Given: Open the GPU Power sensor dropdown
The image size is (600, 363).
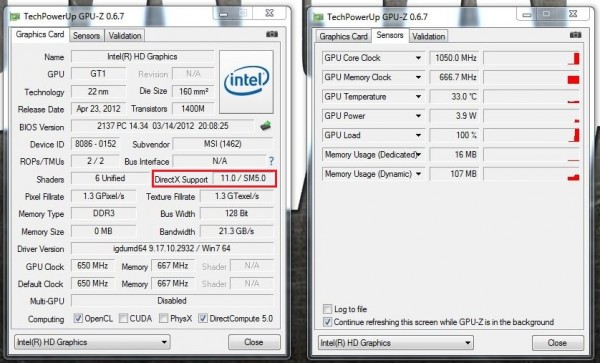Looking at the screenshot, I should [419, 116].
